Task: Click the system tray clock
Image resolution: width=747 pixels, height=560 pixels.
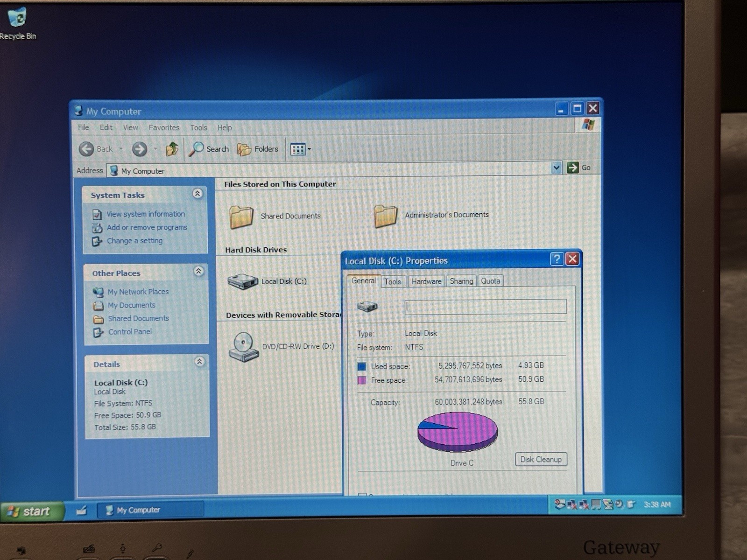Action: click(x=657, y=504)
